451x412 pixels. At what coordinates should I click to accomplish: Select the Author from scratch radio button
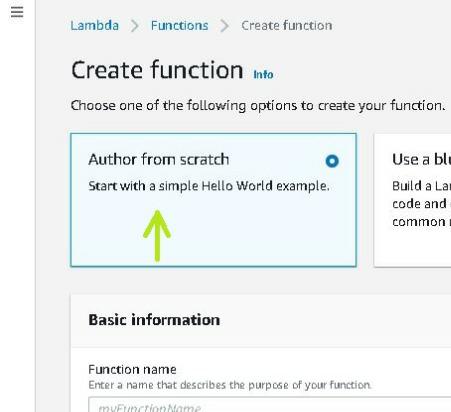tap(332, 161)
